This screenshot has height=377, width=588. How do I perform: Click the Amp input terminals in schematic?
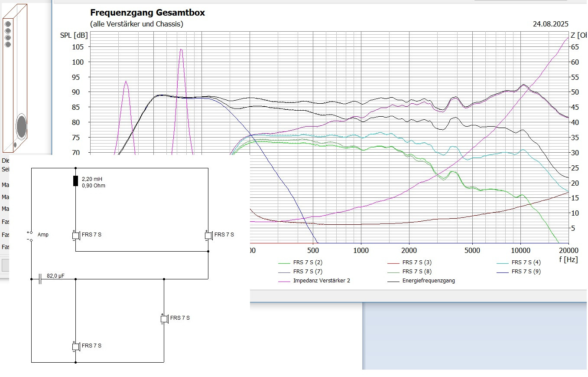(x=30, y=236)
